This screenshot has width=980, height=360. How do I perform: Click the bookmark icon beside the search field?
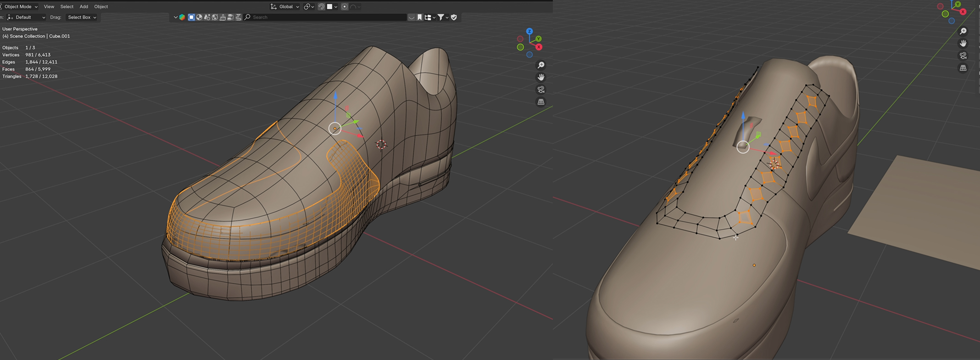pos(419,17)
